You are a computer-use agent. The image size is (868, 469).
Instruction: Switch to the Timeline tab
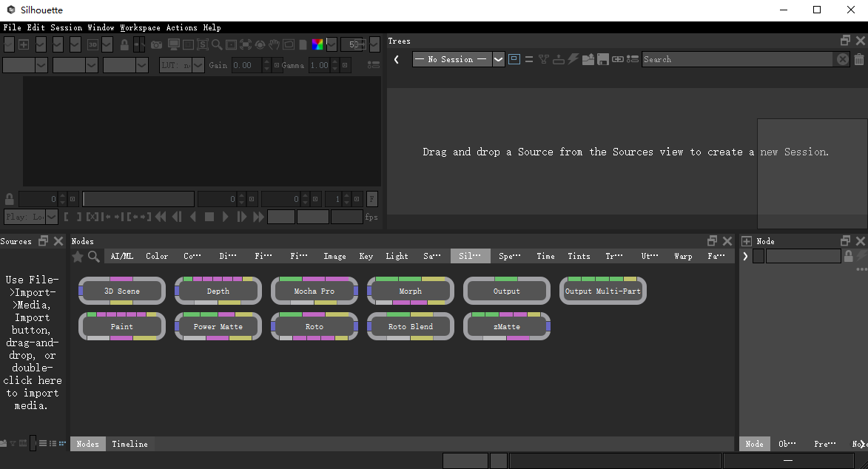coord(129,444)
